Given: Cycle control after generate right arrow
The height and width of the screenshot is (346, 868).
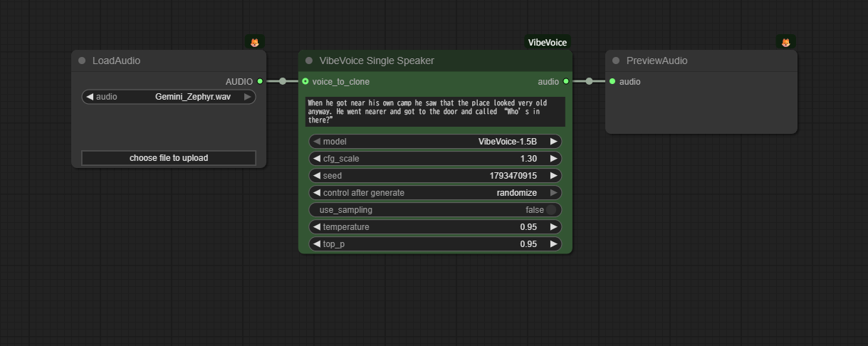Looking at the screenshot, I should (x=553, y=193).
